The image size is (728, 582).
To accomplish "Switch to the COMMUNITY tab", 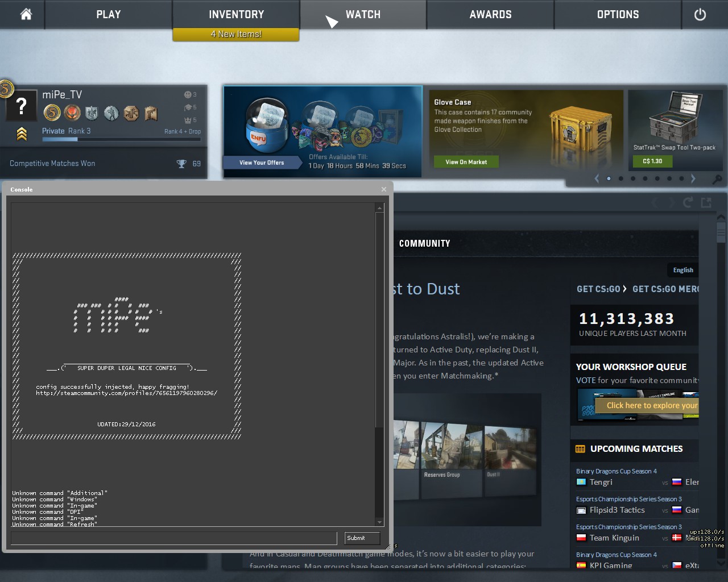I will point(424,243).
